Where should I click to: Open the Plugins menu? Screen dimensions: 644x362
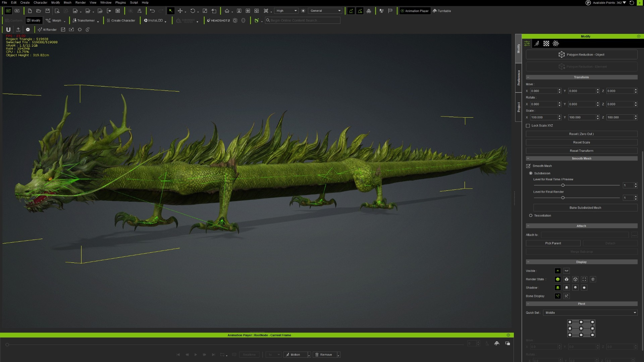(120, 2)
